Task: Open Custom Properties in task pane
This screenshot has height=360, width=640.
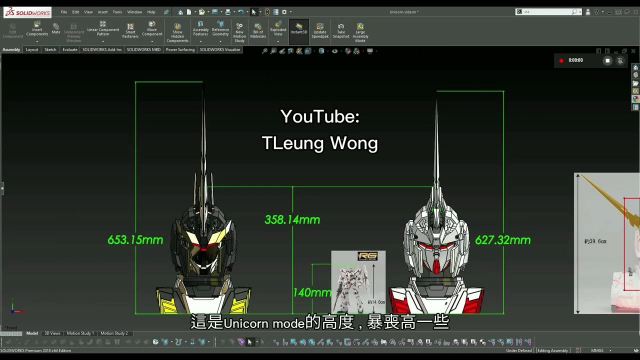Action: click(636, 107)
